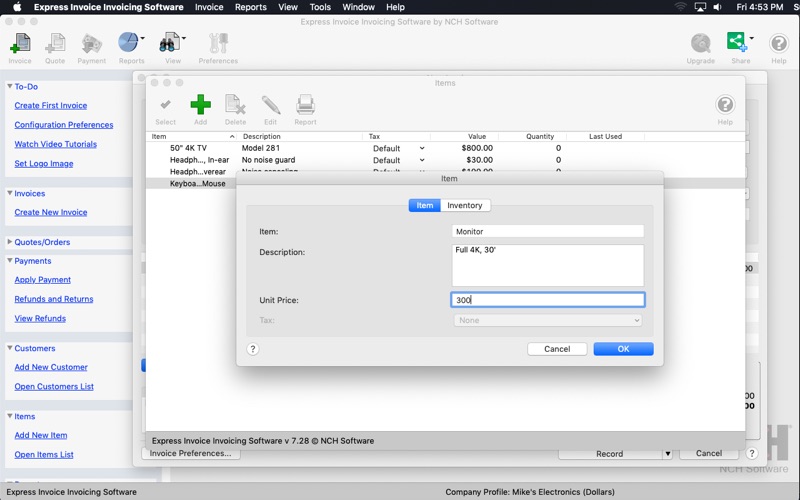Viewport: 800px width, 500px height.
Task: Open Invoice menu in menu bar
Action: point(209,7)
